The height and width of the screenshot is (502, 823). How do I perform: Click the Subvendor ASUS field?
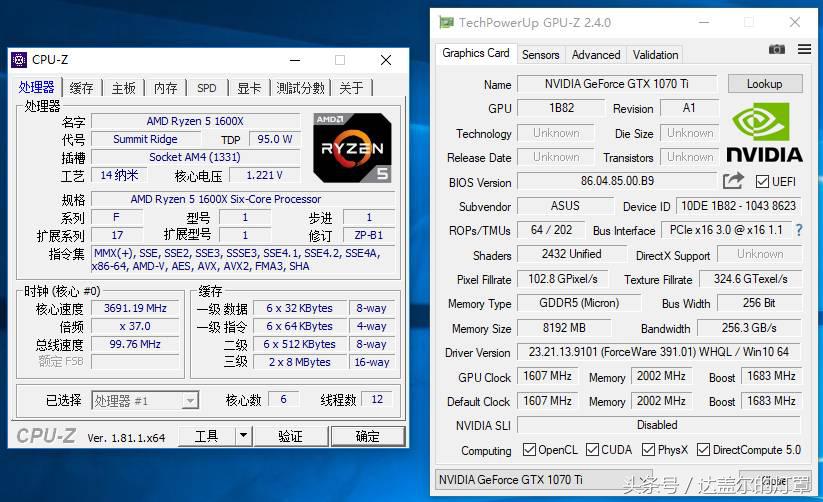(x=565, y=206)
